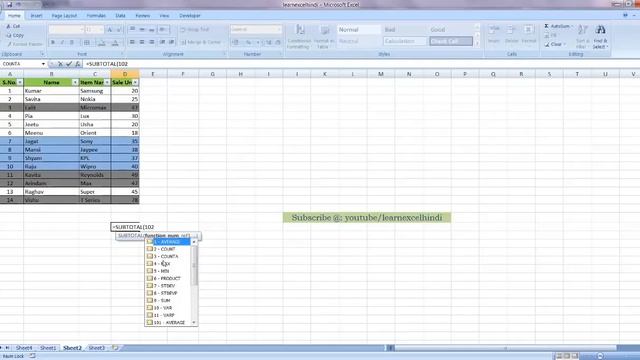This screenshot has width=640, height=360.
Task: Select '3 - COUNTA' in function list
Action: tap(168, 256)
